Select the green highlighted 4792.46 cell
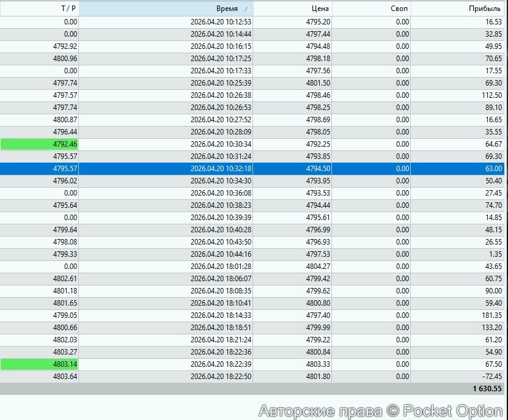 39,144
